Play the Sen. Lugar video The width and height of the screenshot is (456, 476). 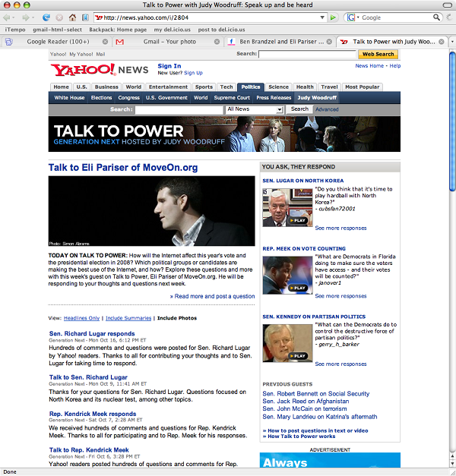(297, 220)
